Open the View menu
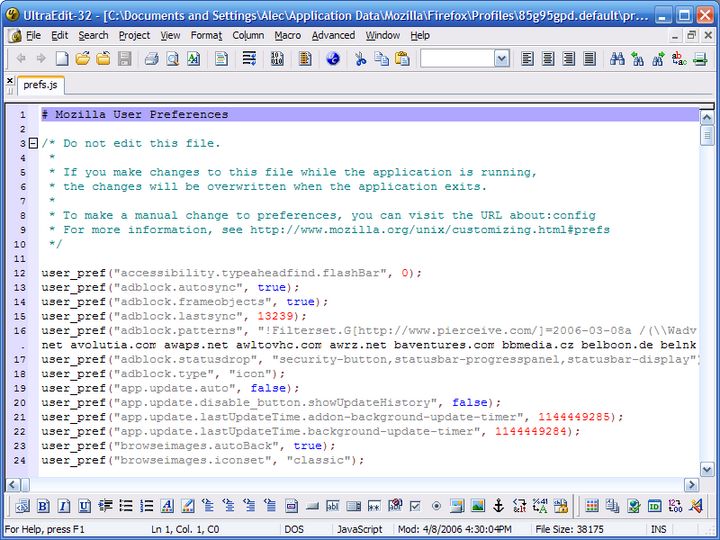 coord(170,35)
